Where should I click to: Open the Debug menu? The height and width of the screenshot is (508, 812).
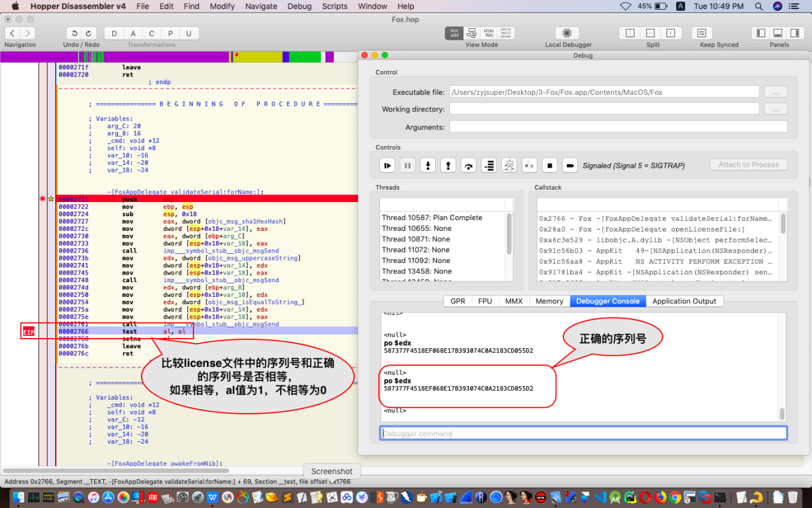299,6
